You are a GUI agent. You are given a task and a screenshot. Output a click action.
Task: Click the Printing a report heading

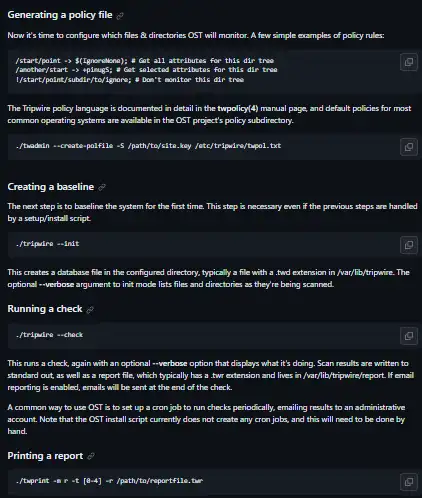(x=45, y=456)
